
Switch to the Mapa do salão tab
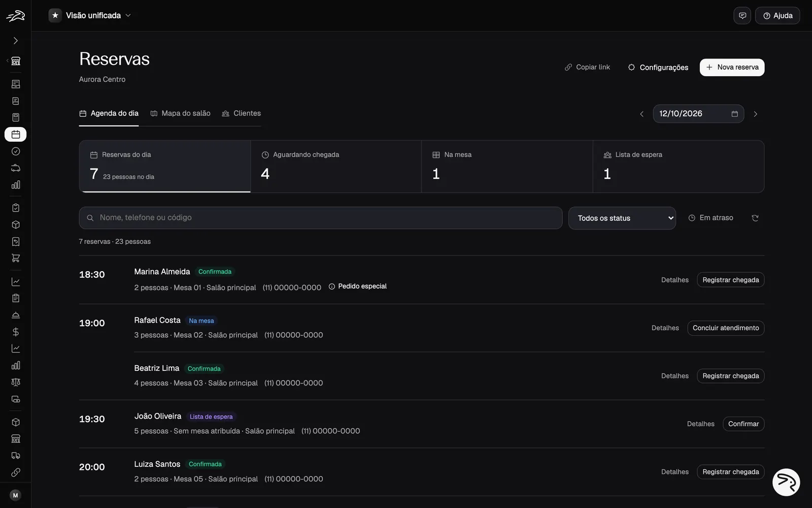(x=180, y=113)
